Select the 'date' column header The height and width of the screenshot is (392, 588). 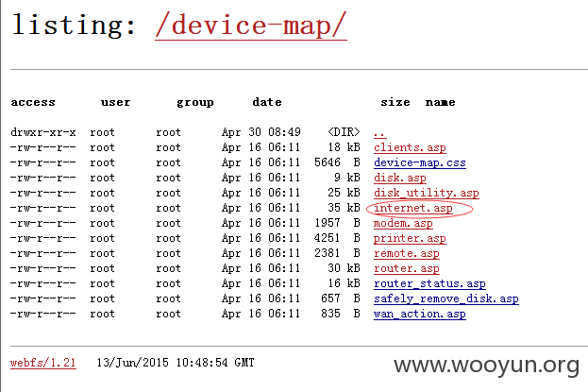(267, 102)
